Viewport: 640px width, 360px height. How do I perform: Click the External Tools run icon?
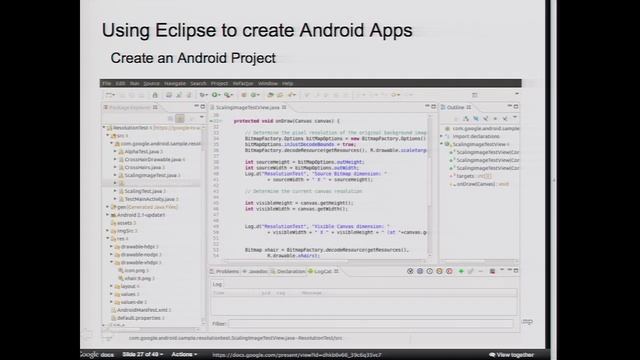point(227,95)
